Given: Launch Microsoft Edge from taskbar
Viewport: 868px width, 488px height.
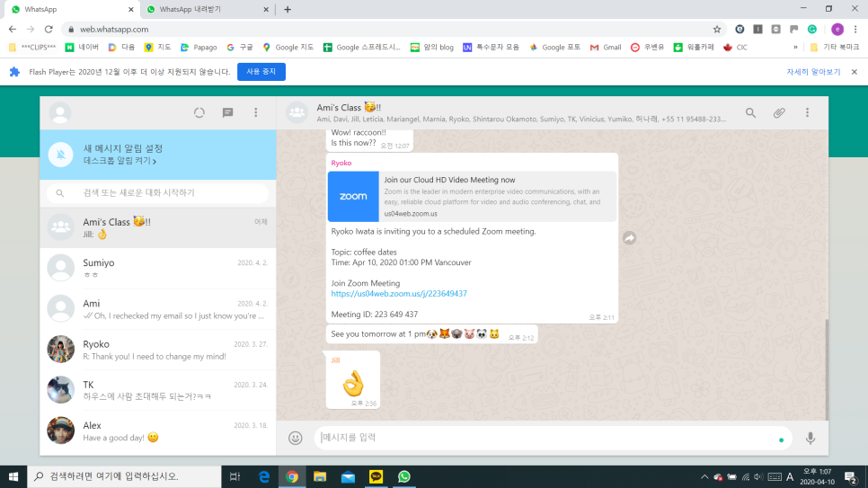Looking at the screenshot, I should click(x=264, y=477).
